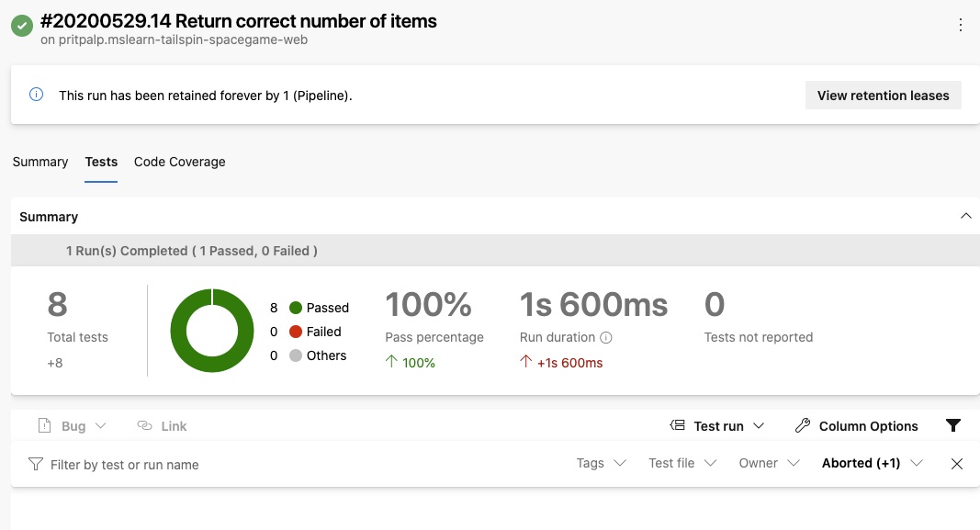
Task: Click the gray Others legend dot
Action: coord(296,355)
